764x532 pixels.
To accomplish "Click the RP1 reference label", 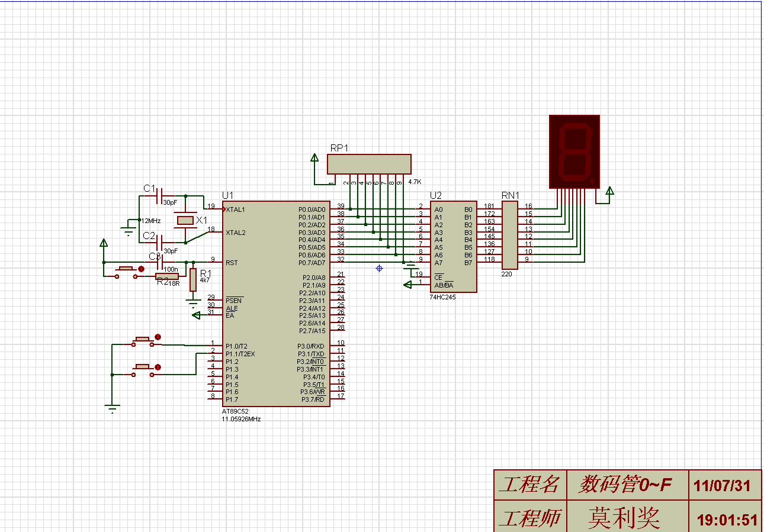I will (x=339, y=148).
